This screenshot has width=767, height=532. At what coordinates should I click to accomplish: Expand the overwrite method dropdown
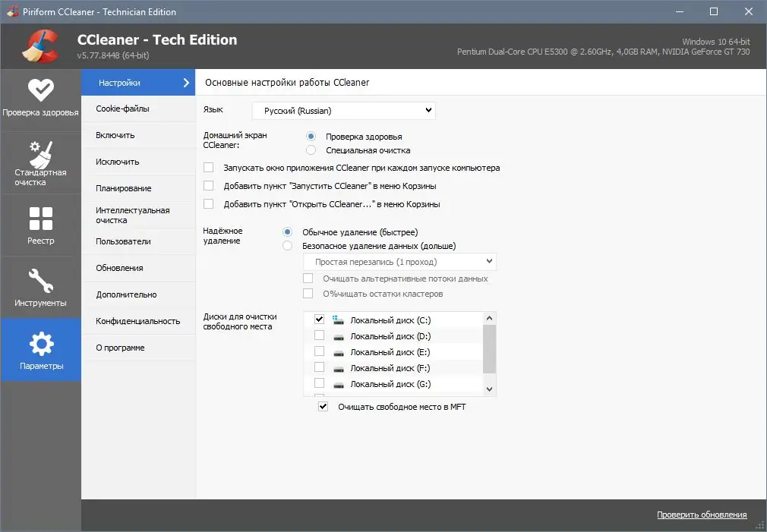[x=399, y=262]
